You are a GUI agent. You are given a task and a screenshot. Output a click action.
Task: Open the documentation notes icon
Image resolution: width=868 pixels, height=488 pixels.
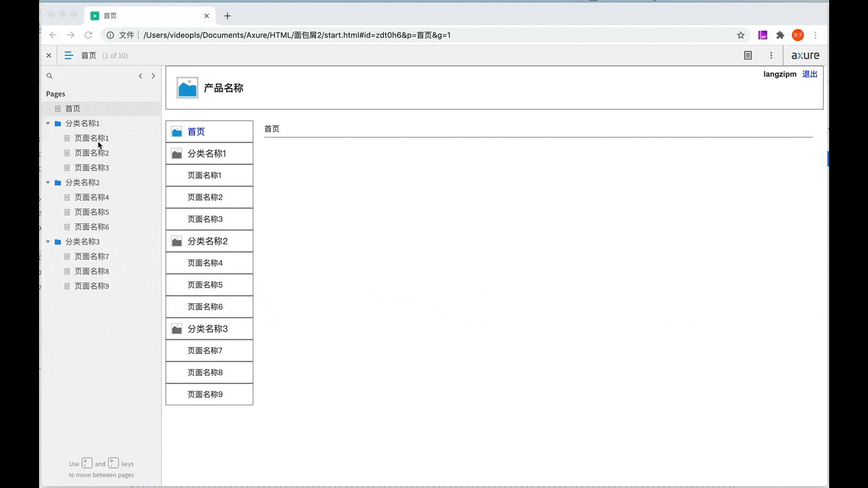(748, 56)
